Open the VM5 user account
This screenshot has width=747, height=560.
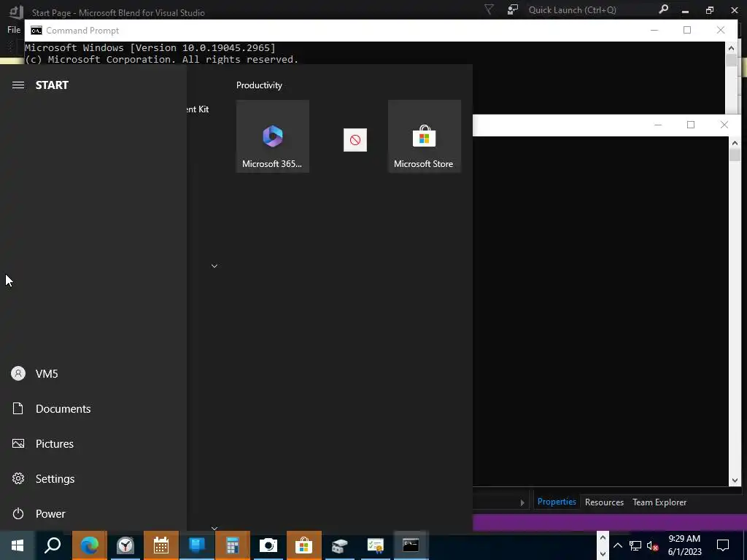click(x=93, y=374)
